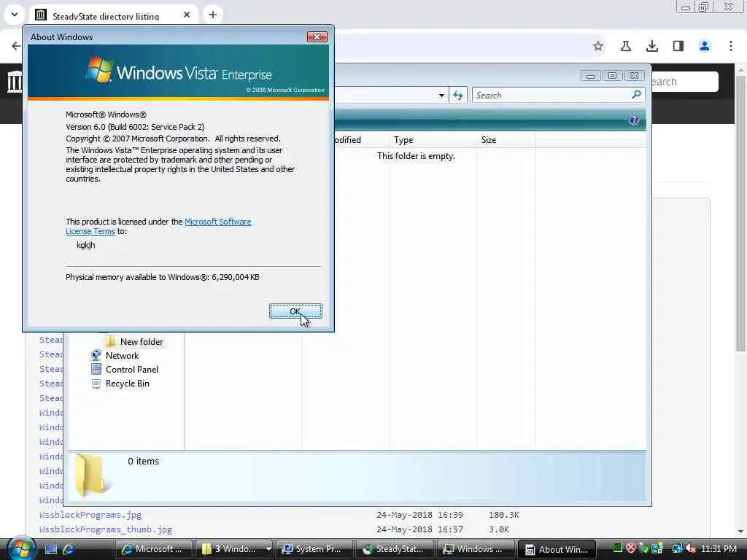Click the Internet Archive logo icon
Screen dimensions: 747x560
pyautogui.click(x=15, y=82)
